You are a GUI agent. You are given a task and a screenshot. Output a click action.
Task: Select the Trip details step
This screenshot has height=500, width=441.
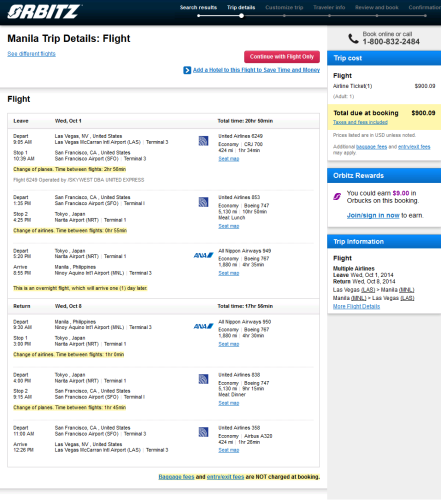tap(241, 7)
